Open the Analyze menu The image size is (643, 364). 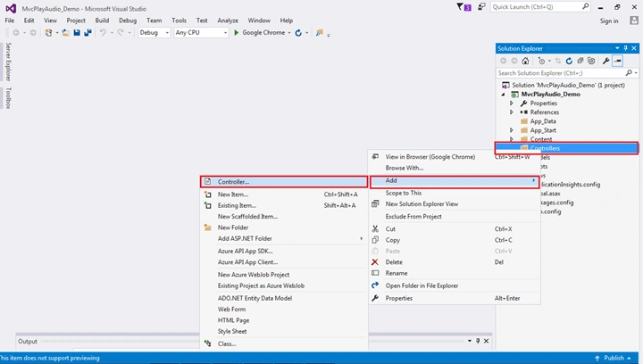pos(228,21)
